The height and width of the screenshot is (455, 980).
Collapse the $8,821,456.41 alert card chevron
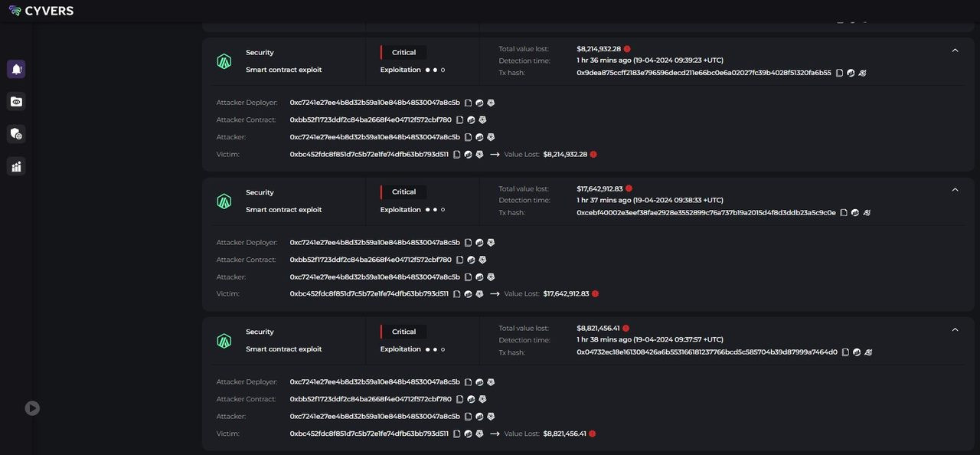tap(955, 329)
